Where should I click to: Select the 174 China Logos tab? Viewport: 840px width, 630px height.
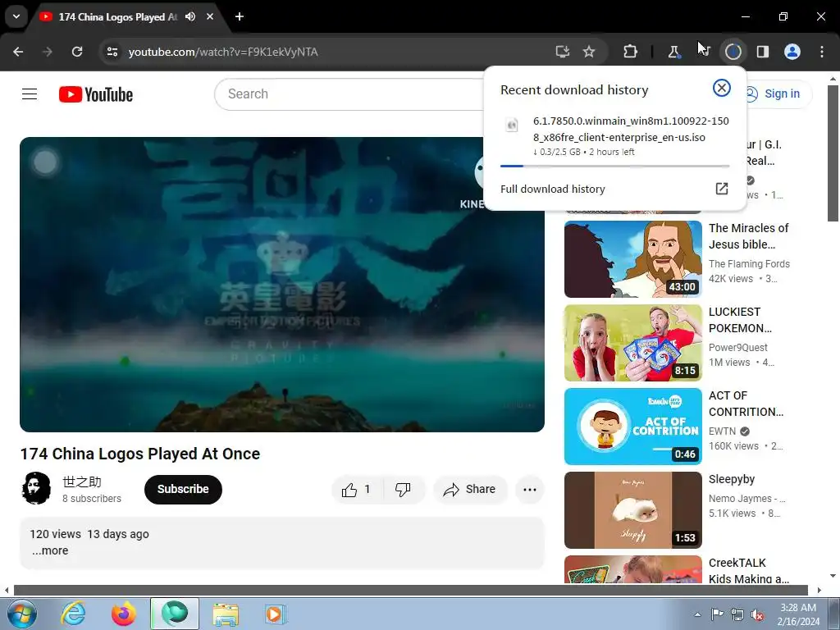point(116,16)
